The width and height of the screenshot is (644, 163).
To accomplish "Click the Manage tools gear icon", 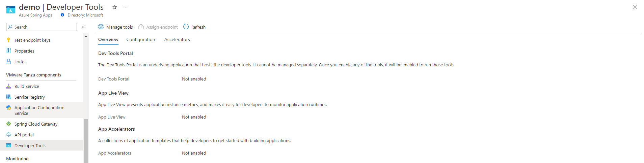I will pos(101,27).
